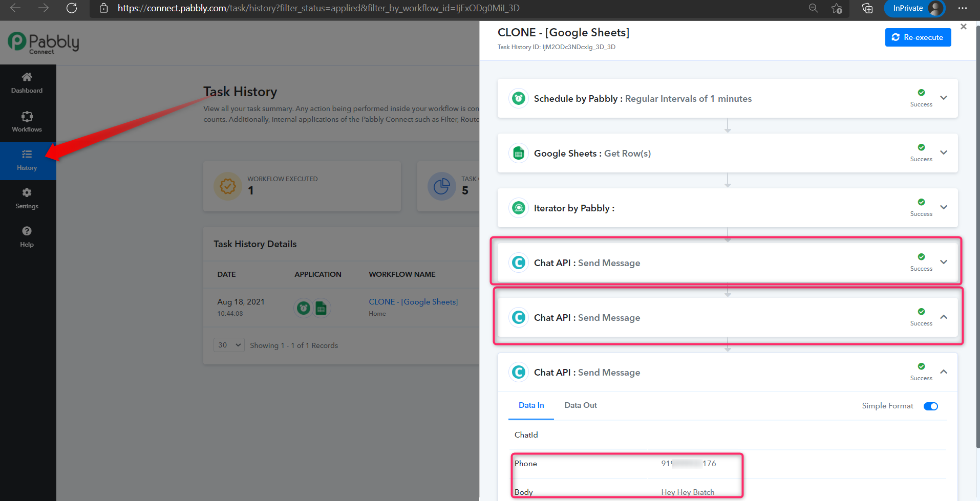The width and height of the screenshot is (980, 501).
Task: Open the History sidebar item
Action: coord(27,161)
